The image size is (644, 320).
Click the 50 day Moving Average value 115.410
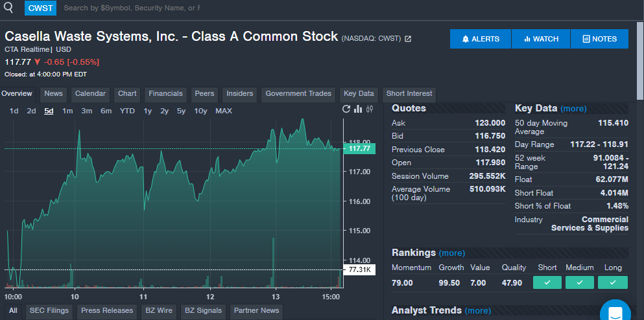[x=614, y=122]
